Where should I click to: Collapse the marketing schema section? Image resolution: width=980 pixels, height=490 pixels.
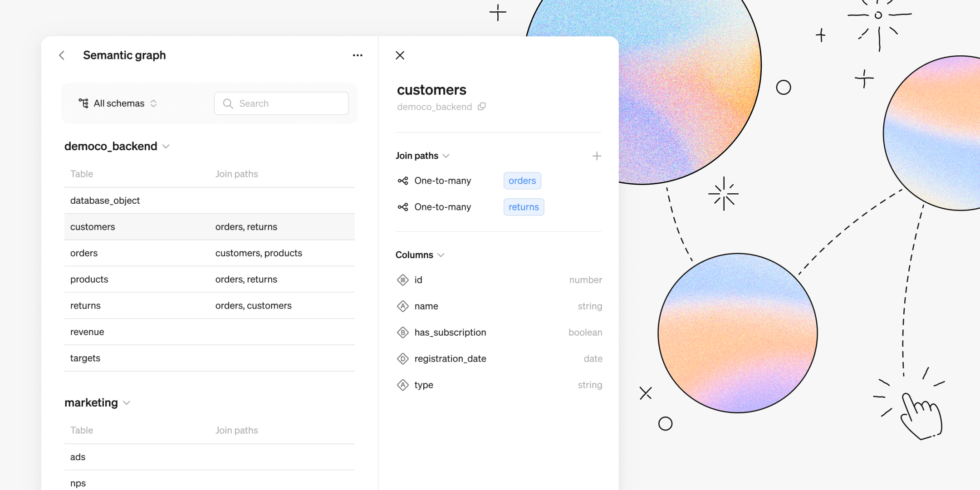(127, 403)
